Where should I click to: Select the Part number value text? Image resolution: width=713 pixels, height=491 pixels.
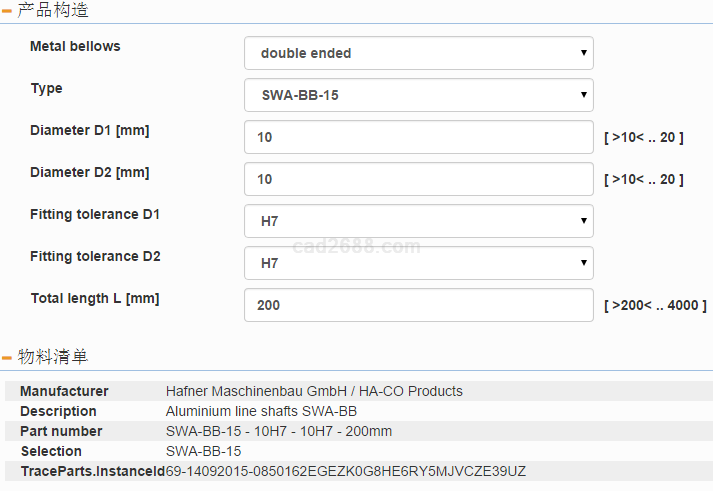[x=278, y=431]
